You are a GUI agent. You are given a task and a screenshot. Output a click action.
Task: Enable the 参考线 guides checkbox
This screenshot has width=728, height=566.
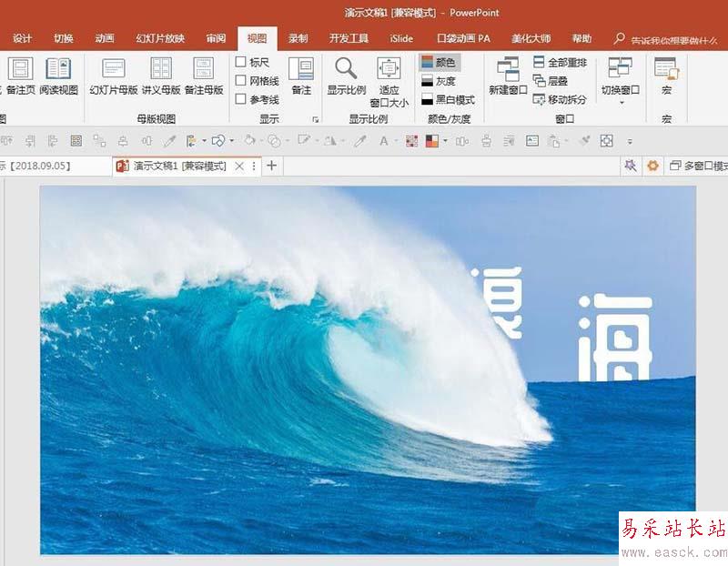tap(240, 99)
